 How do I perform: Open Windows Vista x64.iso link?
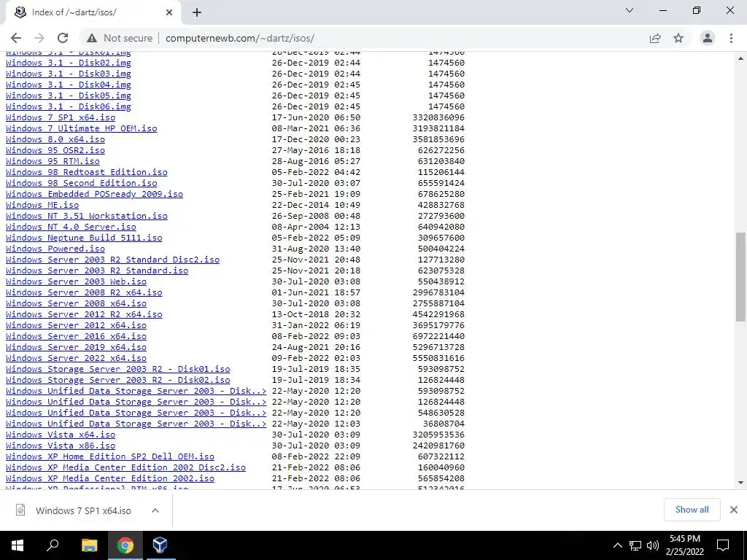[61, 435]
